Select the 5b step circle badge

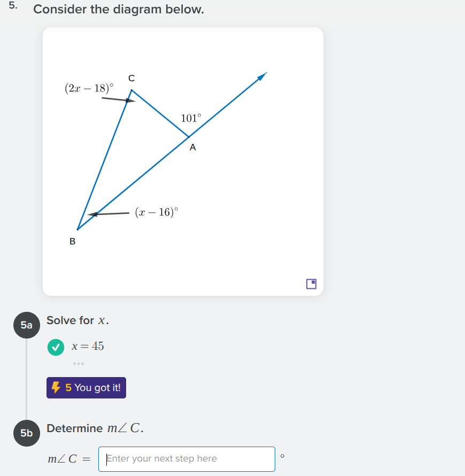[x=26, y=433]
